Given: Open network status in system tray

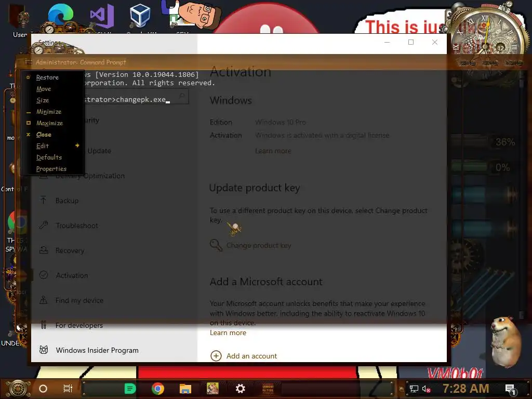Looking at the screenshot, I should click(x=414, y=389).
